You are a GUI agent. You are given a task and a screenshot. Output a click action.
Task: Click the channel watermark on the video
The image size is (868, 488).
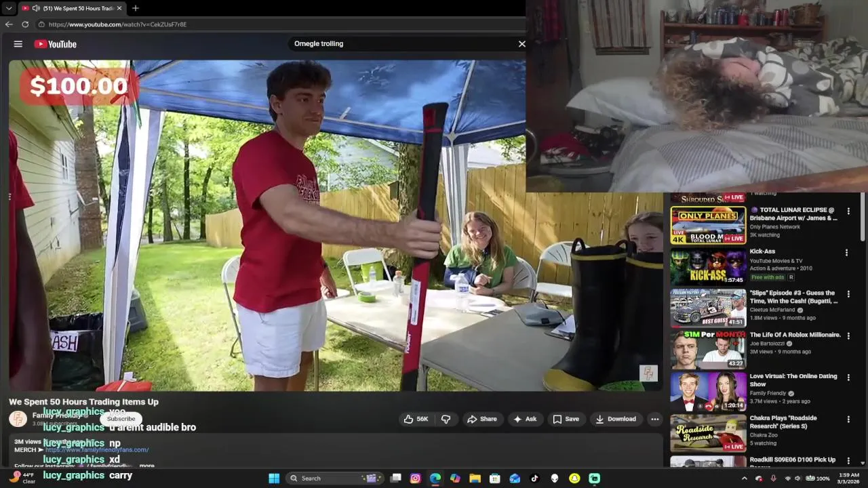pos(648,373)
